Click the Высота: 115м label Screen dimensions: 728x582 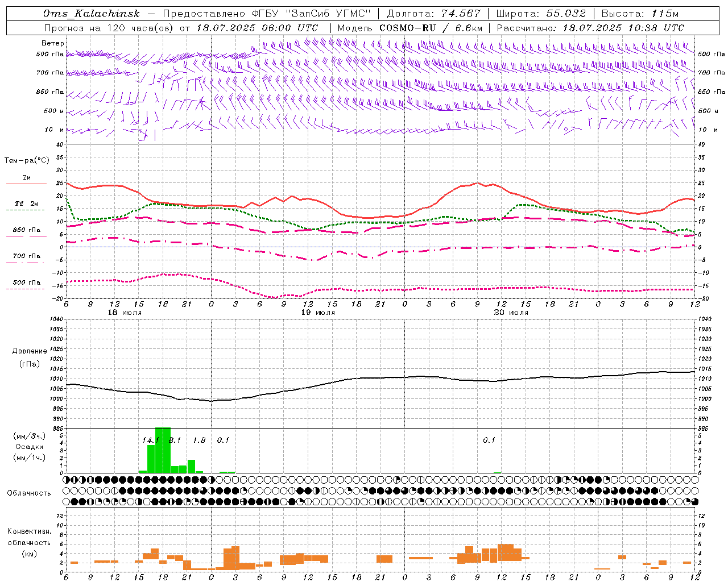click(x=640, y=14)
